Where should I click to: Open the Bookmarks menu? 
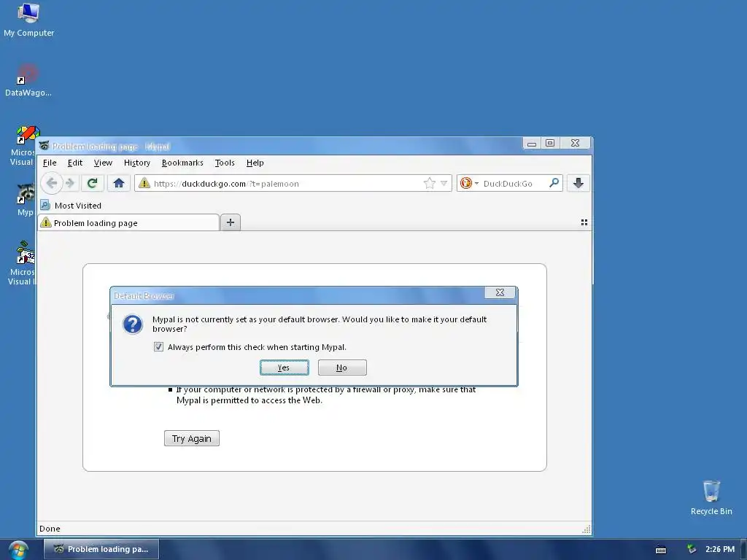[x=182, y=163]
